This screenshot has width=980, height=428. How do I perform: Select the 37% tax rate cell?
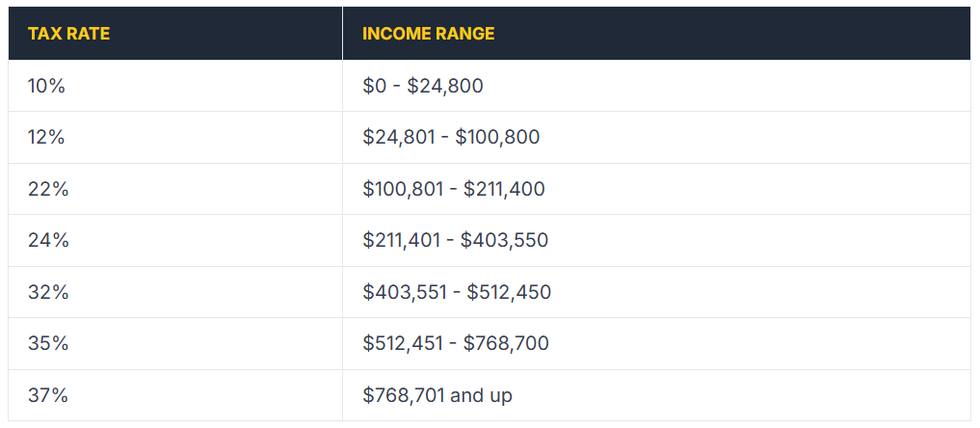175,395
